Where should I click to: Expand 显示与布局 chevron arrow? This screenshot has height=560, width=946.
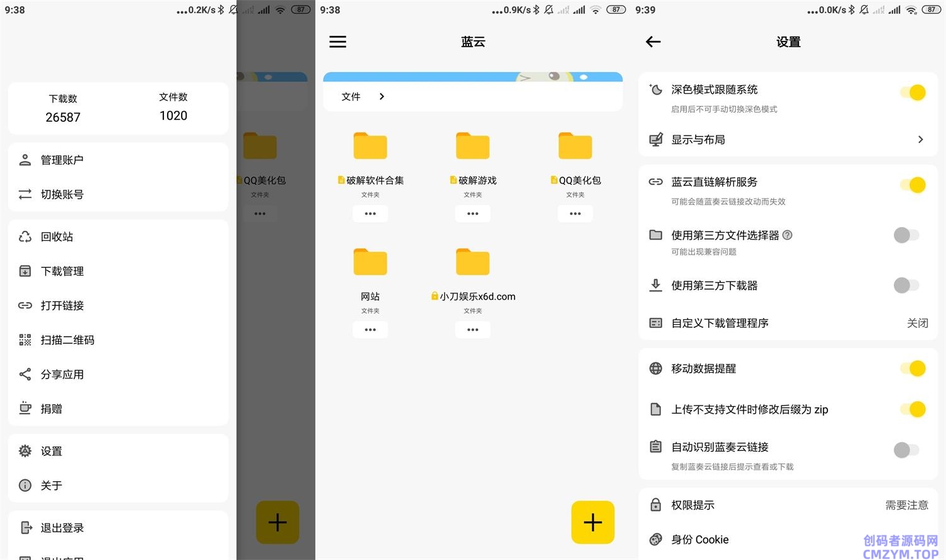pyautogui.click(x=920, y=139)
